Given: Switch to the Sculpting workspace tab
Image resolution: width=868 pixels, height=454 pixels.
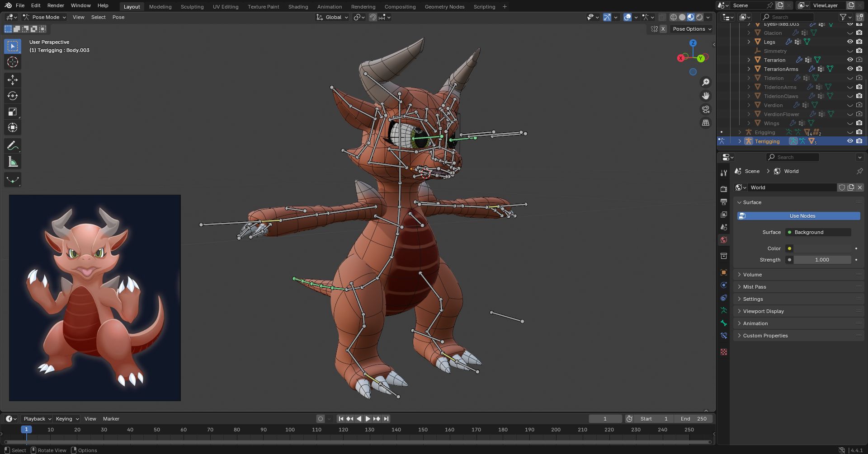Looking at the screenshot, I should 192,7.
